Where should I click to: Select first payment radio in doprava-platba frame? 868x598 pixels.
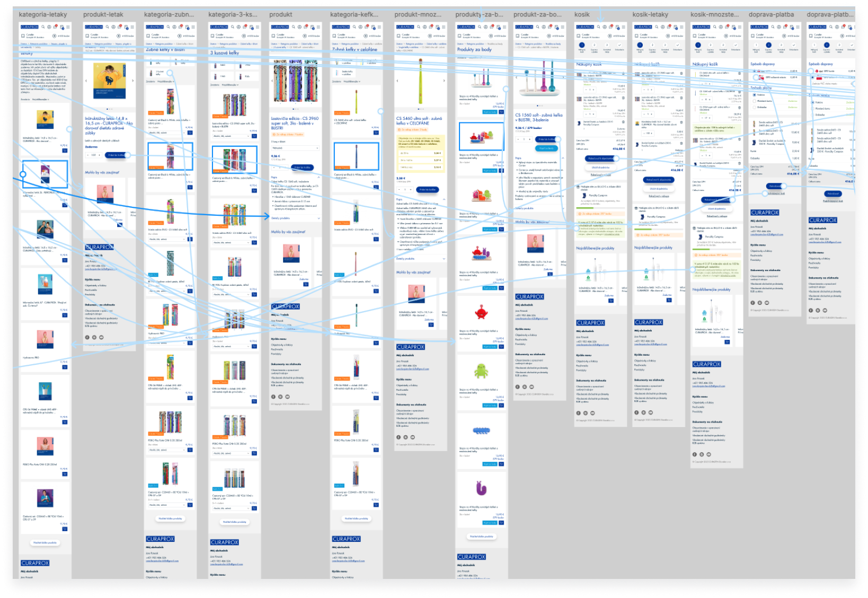pos(755,95)
